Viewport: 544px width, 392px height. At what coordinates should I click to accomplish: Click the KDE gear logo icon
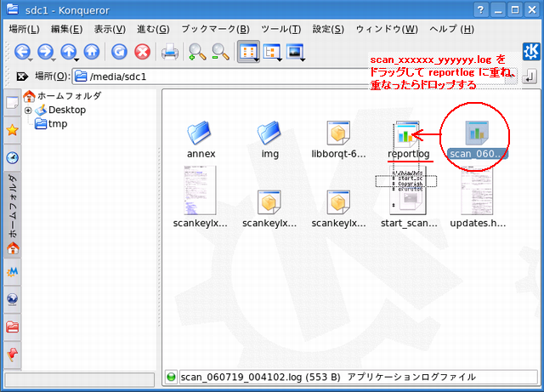click(531, 52)
